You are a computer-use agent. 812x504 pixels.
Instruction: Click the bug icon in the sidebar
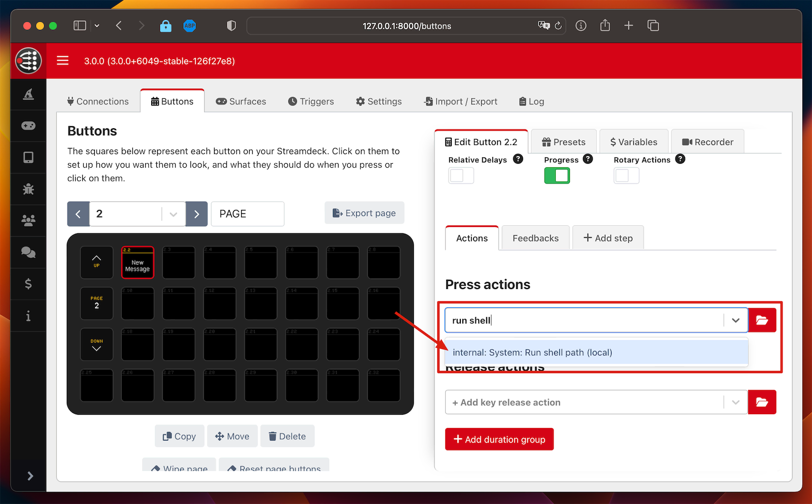[x=28, y=189]
